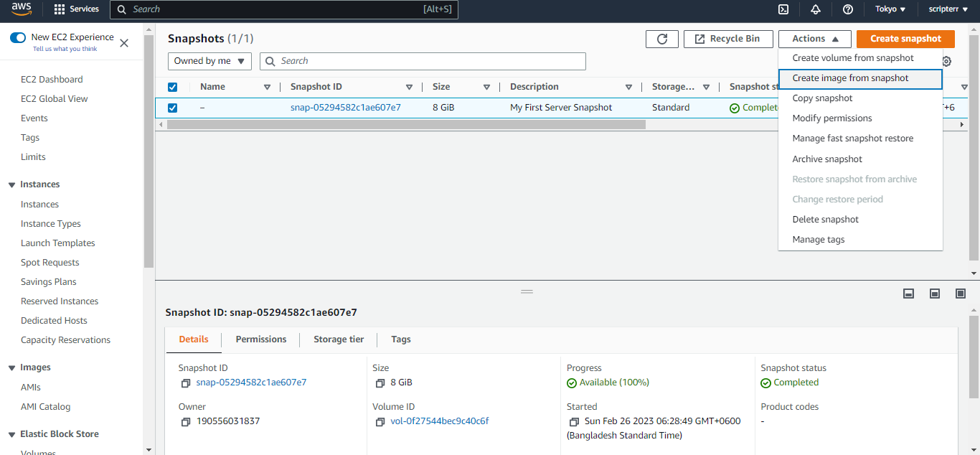Click the 8 GiB size table cell

tap(443, 108)
